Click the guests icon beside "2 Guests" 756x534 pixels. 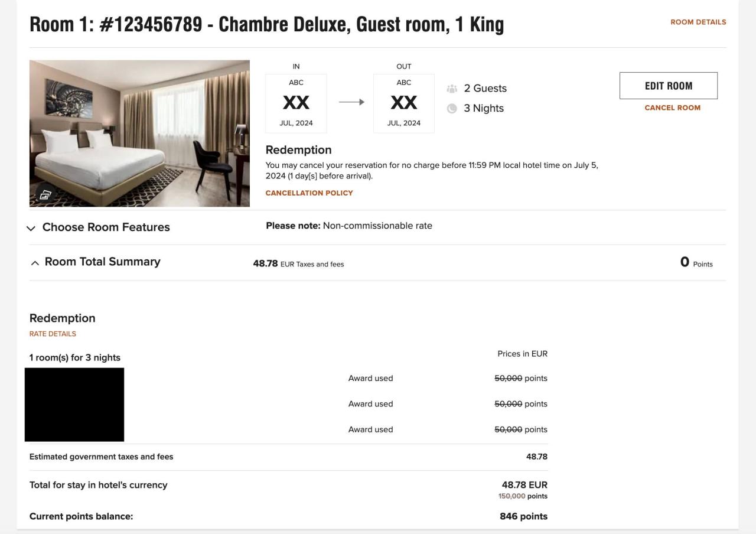(x=452, y=88)
